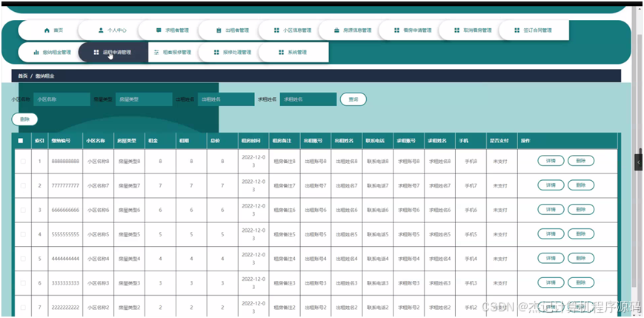
Task: Click the sliders icon beside 租客报修管理
Action: 156,53
